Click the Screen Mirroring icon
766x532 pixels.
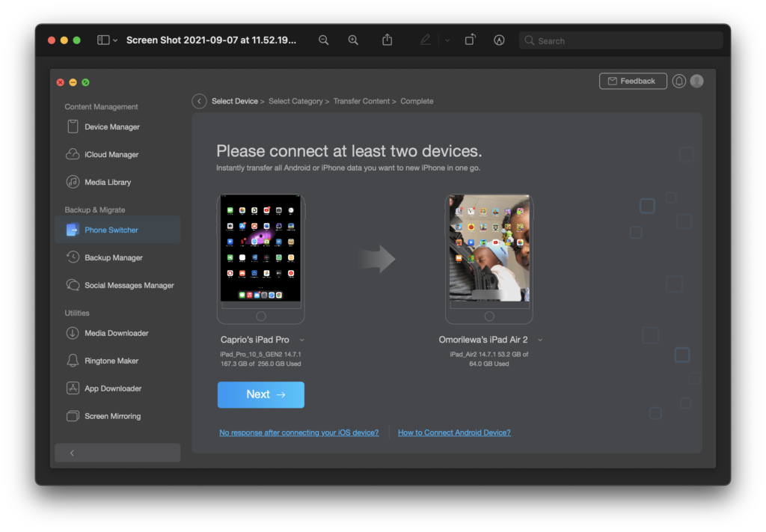(73, 416)
